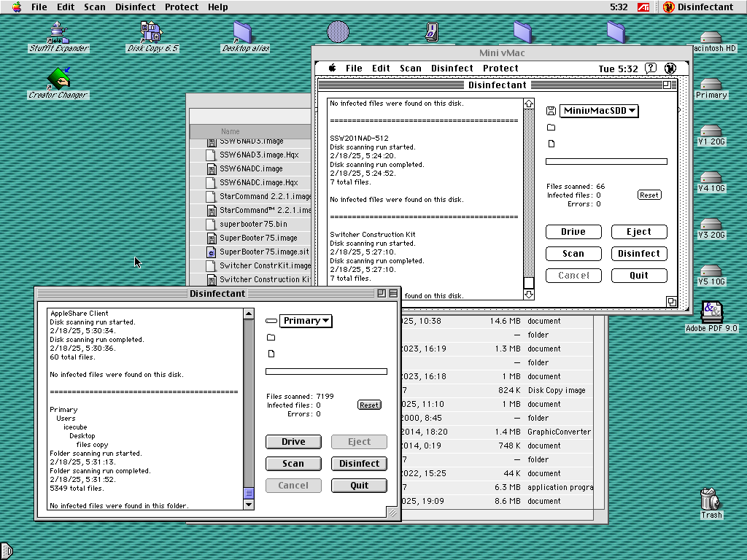
Task: Open the Apple menu in the top menu bar
Action: click(x=17, y=7)
